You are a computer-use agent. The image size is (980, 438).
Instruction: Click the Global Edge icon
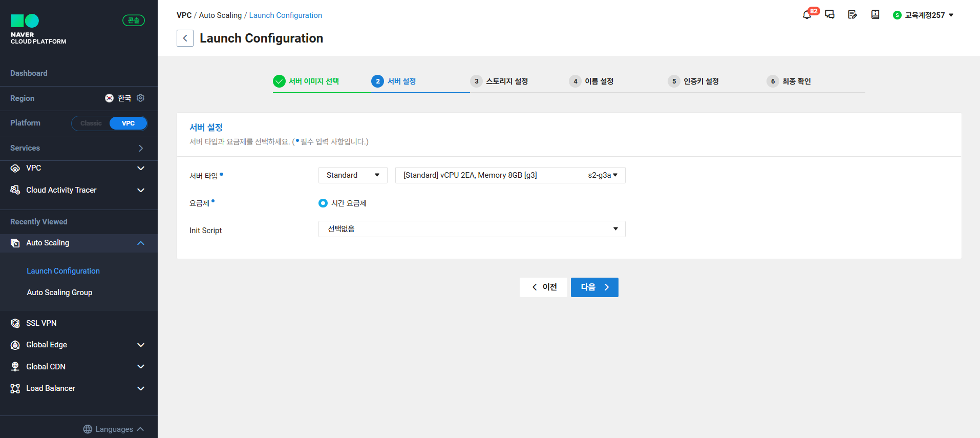(15, 345)
